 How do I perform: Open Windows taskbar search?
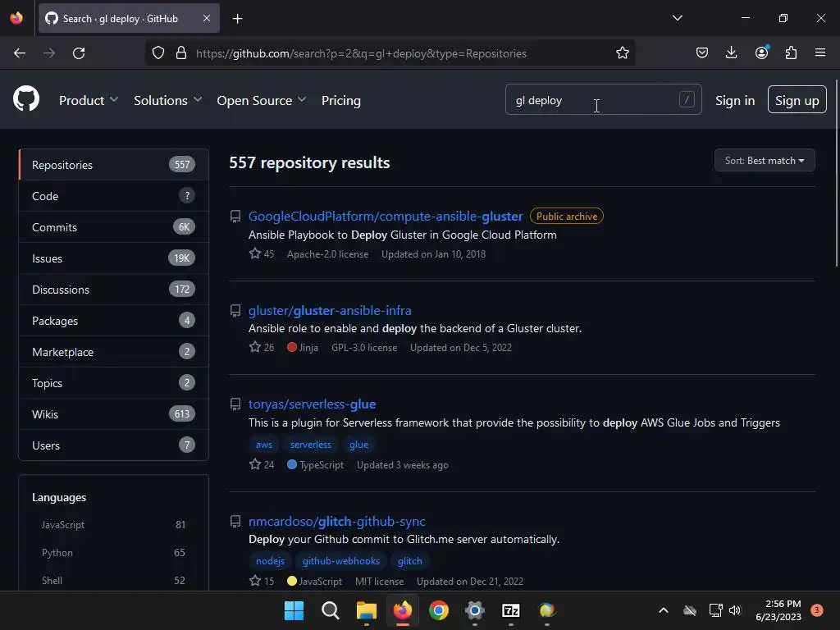(330, 610)
